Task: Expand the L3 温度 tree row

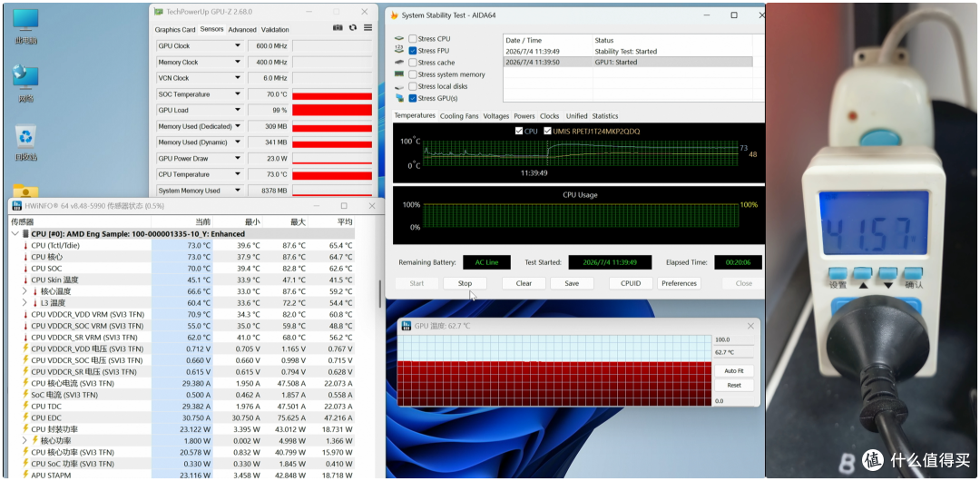Action: click(x=24, y=303)
